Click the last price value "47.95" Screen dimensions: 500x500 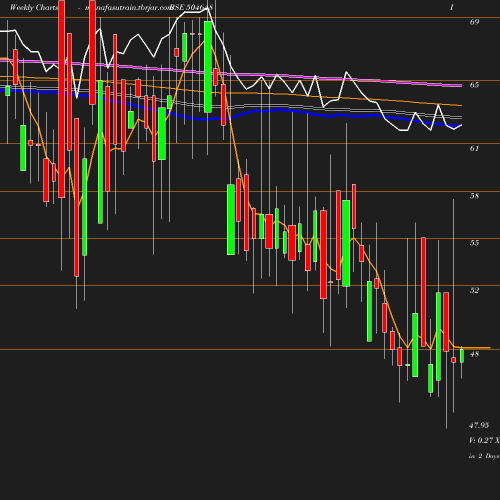479,425
